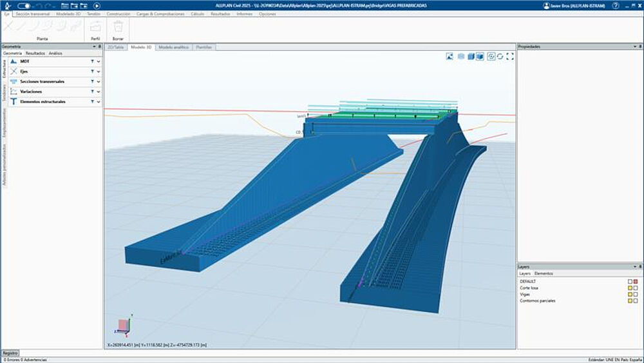Screen dimensions: 644x363
Task: Toggle the yellow checkbox for Vigas layer
Action: (x=630, y=295)
